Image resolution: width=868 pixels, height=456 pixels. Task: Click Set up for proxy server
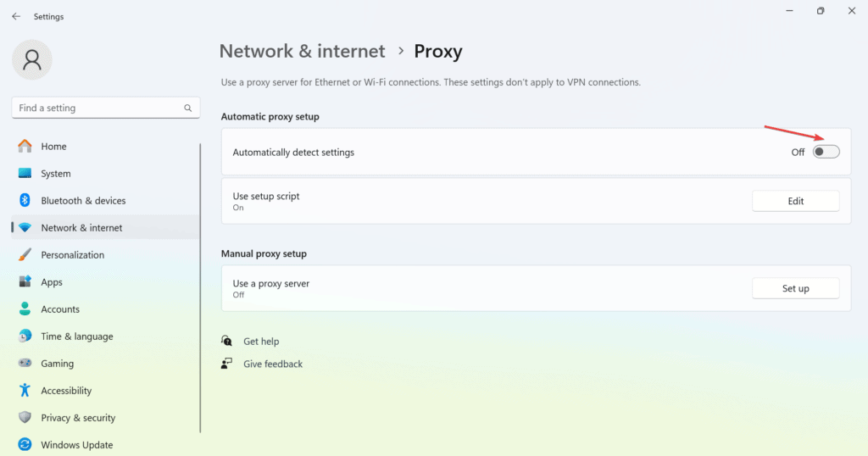[x=795, y=288]
